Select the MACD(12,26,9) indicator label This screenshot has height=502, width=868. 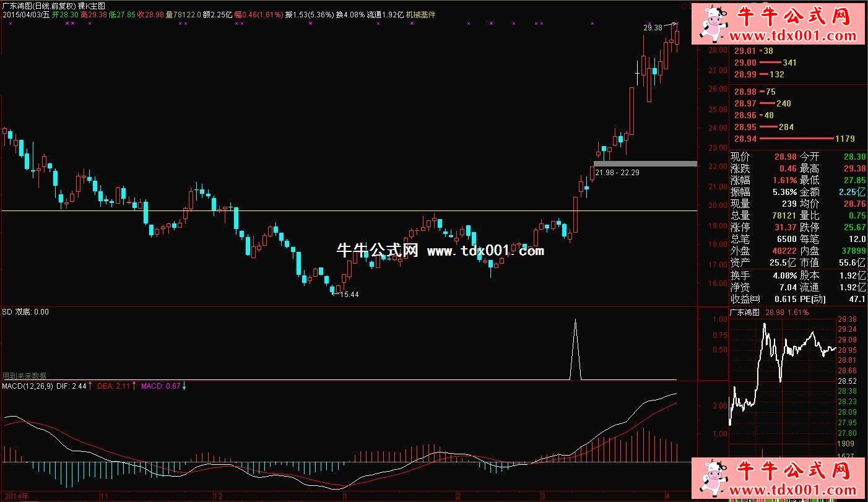[27, 386]
